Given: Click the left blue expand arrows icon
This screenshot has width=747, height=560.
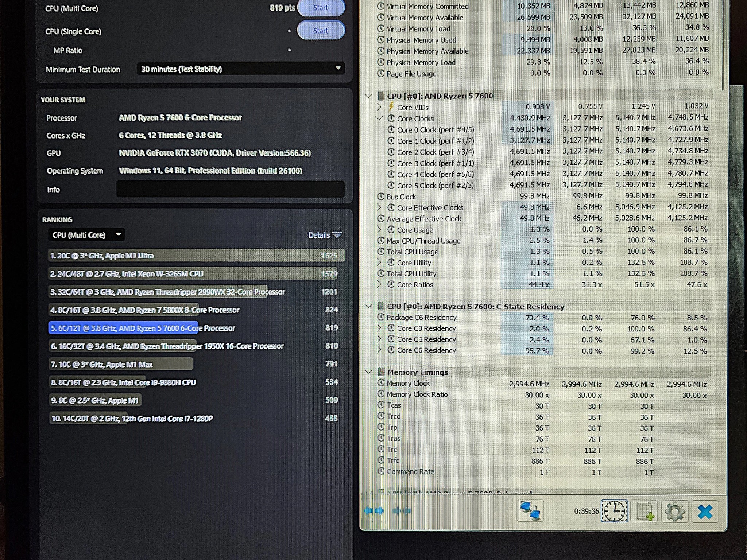Looking at the screenshot, I should click(374, 511).
